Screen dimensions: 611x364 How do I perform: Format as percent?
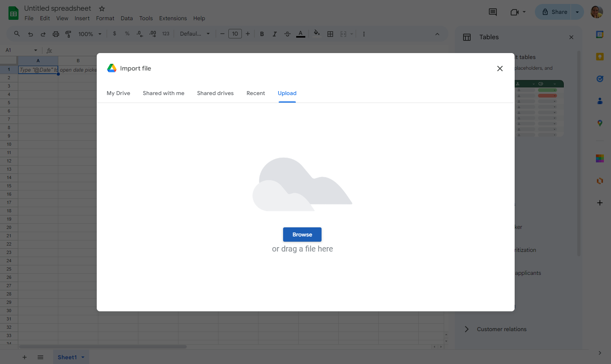pyautogui.click(x=127, y=34)
